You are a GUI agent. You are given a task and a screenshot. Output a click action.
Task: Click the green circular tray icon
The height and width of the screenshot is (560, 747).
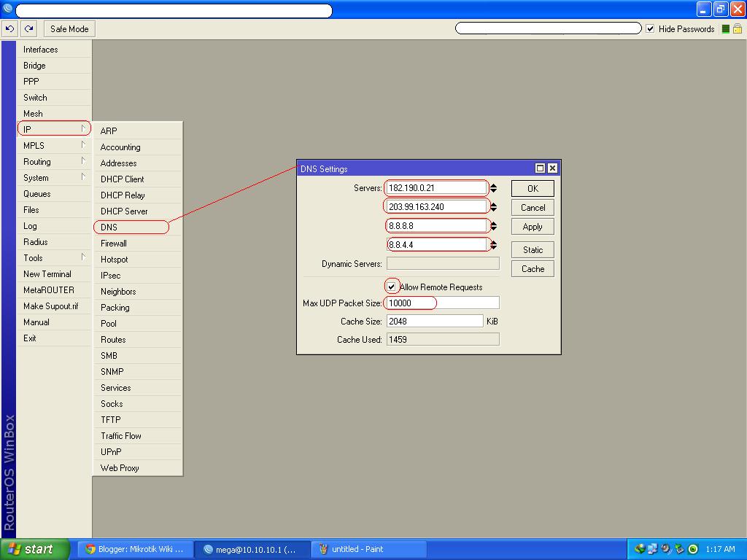point(693,549)
